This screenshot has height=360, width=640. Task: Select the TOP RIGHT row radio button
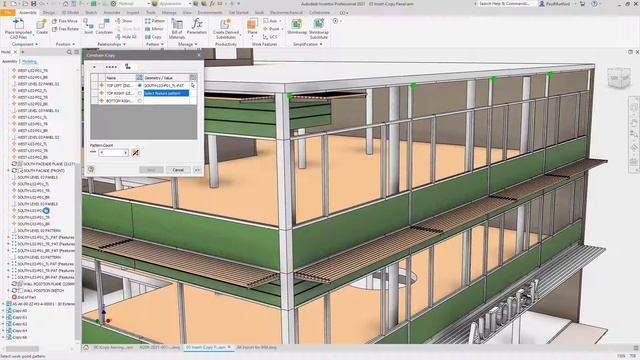click(x=140, y=93)
